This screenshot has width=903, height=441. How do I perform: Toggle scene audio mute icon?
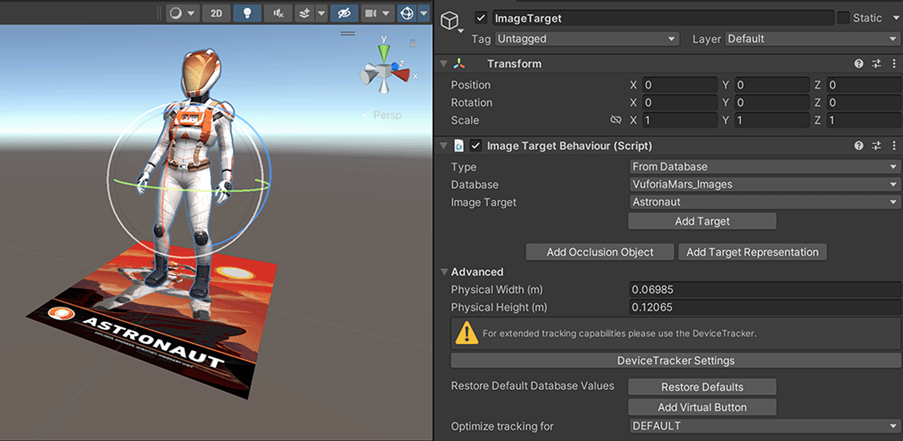click(x=278, y=14)
